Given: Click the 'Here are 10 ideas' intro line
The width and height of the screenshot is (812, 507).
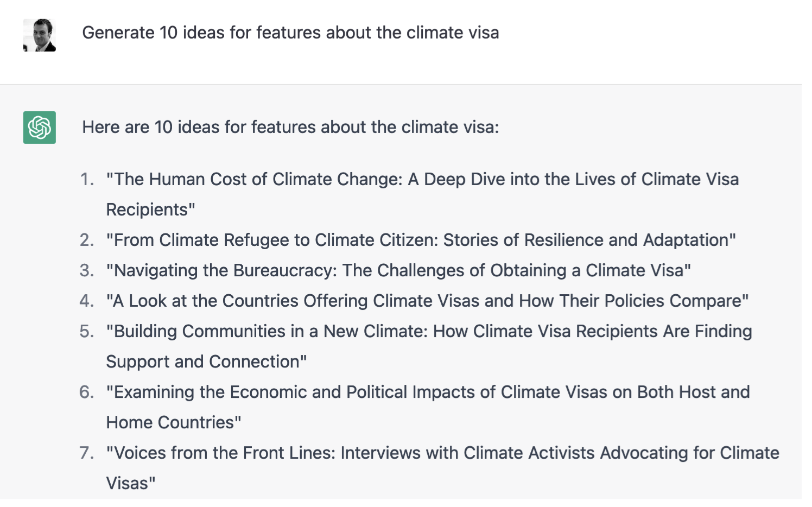Looking at the screenshot, I should 290,127.
